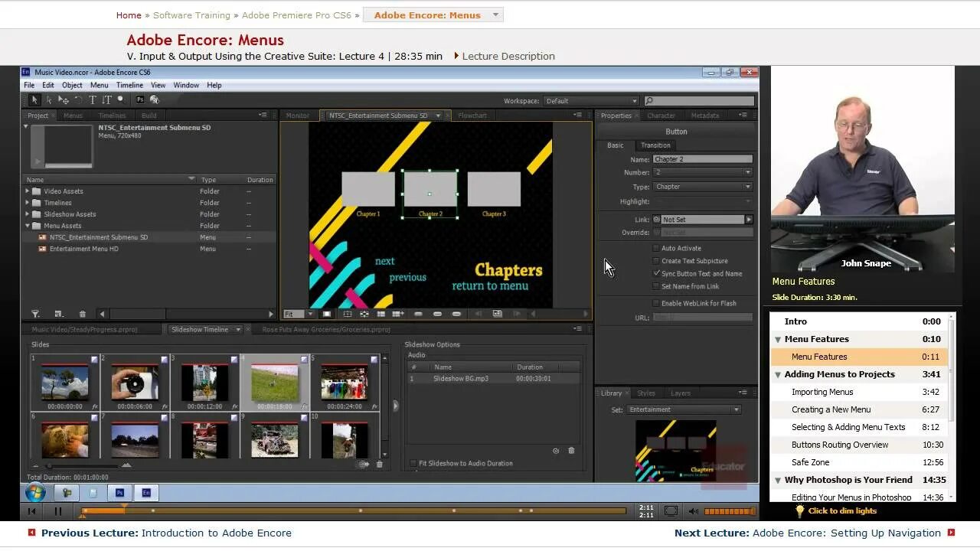
Task: Click the new item icon in Project panel
Action: coord(59,314)
